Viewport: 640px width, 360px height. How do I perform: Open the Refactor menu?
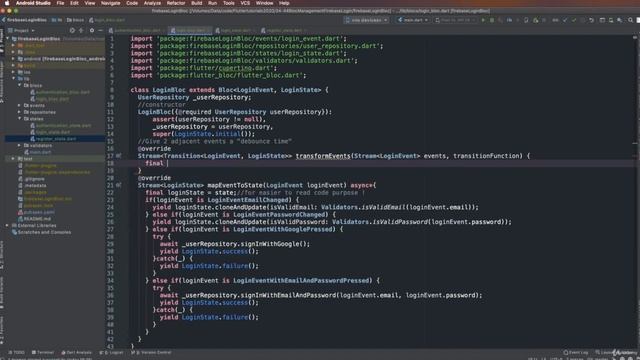176,3
